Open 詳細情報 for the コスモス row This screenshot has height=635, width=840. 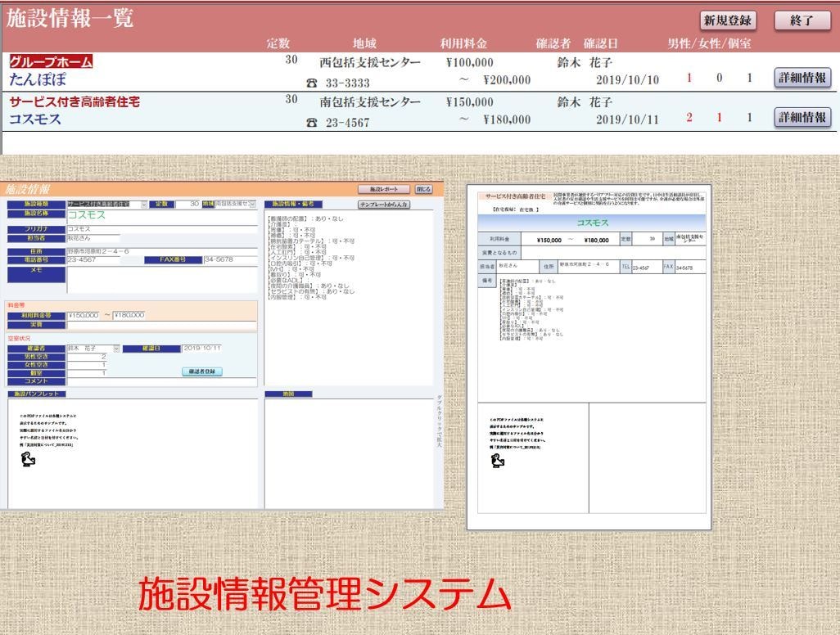pyautogui.click(x=802, y=117)
